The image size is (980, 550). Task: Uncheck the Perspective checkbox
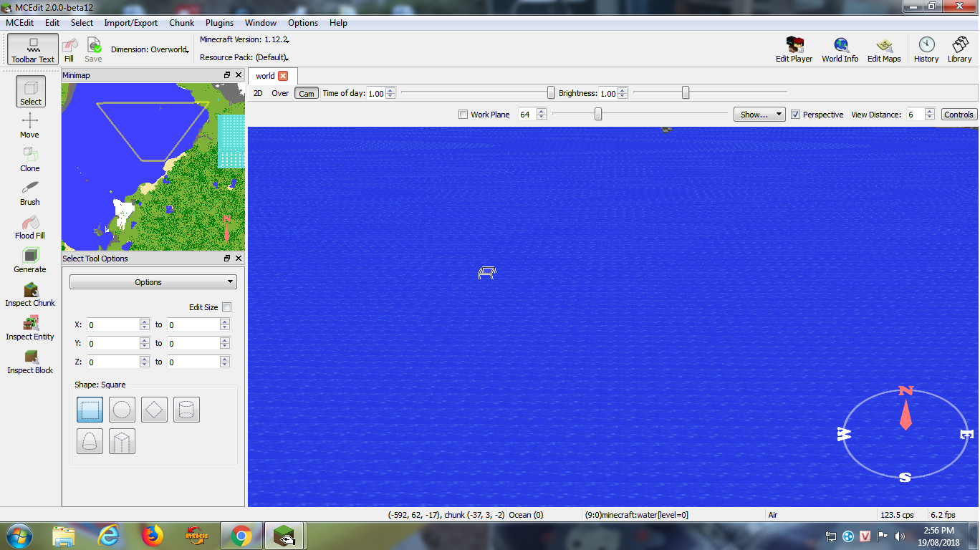(795, 115)
